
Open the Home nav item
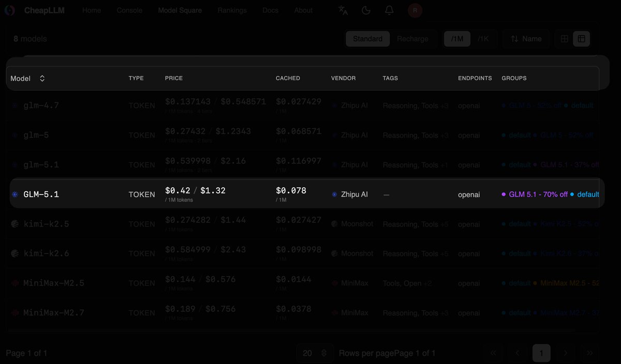pyautogui.click(x=92, y=10)
